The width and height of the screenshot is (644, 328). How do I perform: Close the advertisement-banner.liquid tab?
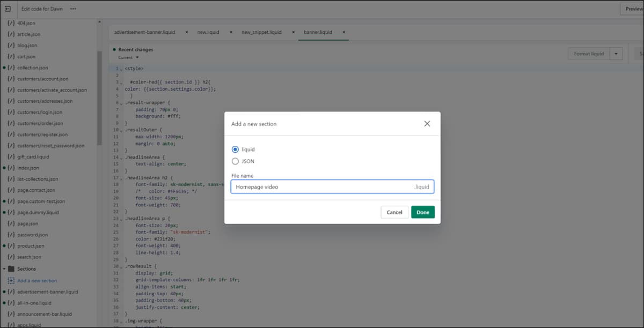coord(186,32)
